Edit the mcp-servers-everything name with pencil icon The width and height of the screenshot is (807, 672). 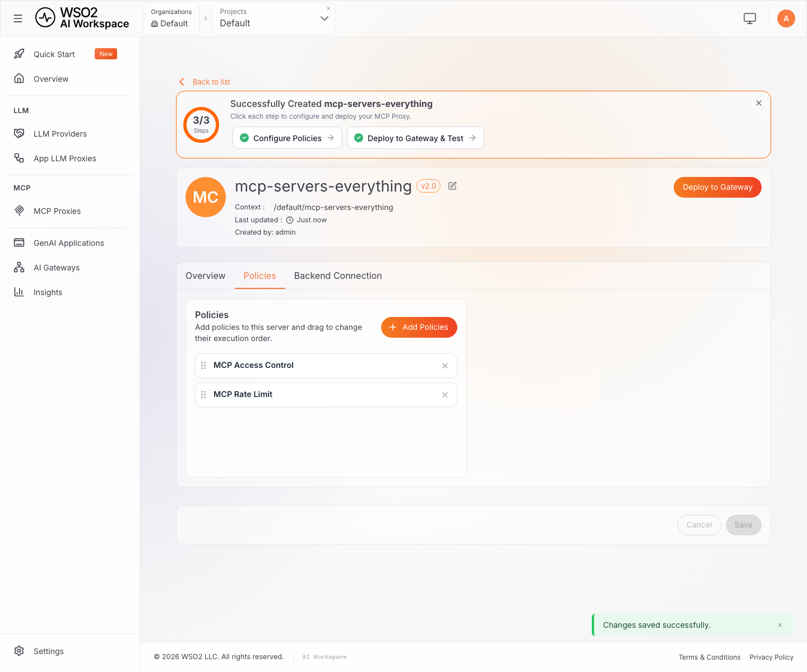click(452, 186)
